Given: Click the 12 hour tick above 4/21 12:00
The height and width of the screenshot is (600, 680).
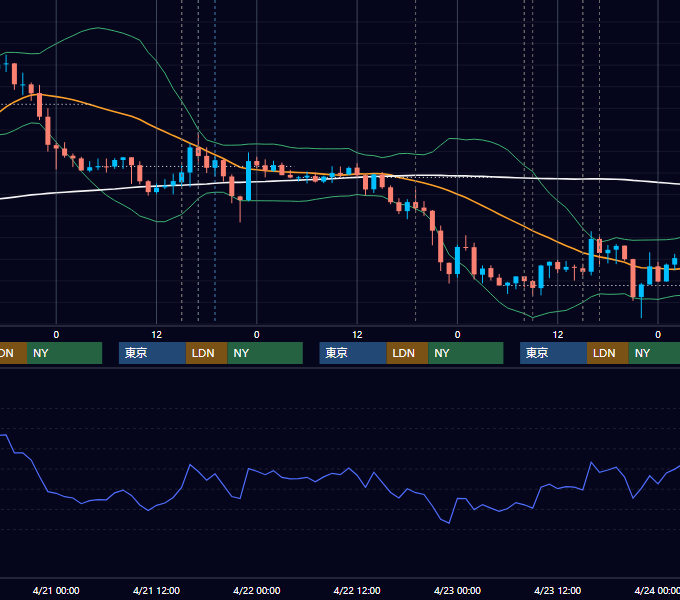Looking at the screenshot, I should pos(157,335).
